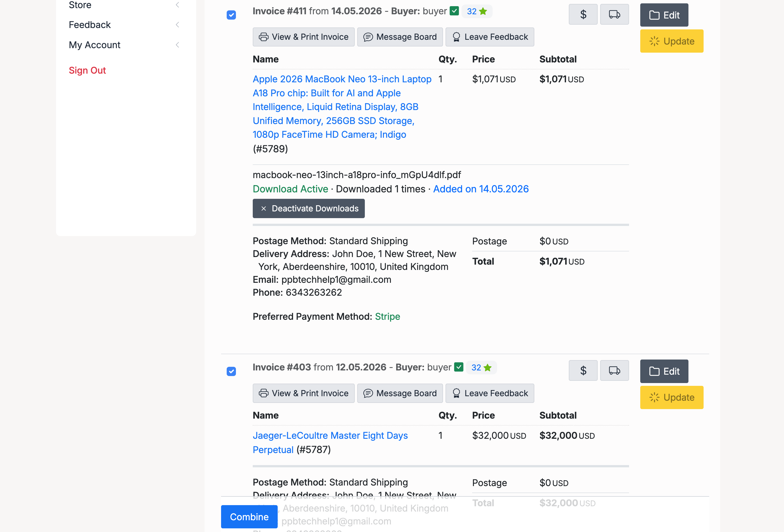Screen dimensions: 784x532
Task: Click Deactivate Downloads button
Action: [308, 208]
